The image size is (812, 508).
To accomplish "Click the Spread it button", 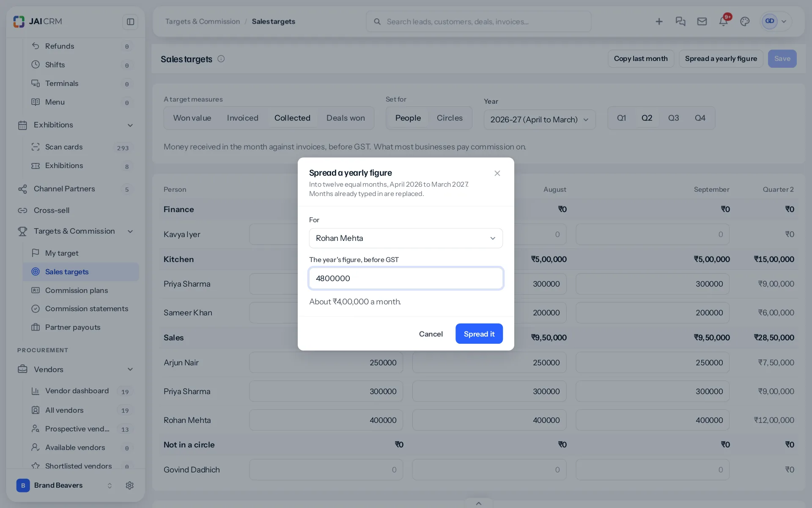I will point(479,334).
